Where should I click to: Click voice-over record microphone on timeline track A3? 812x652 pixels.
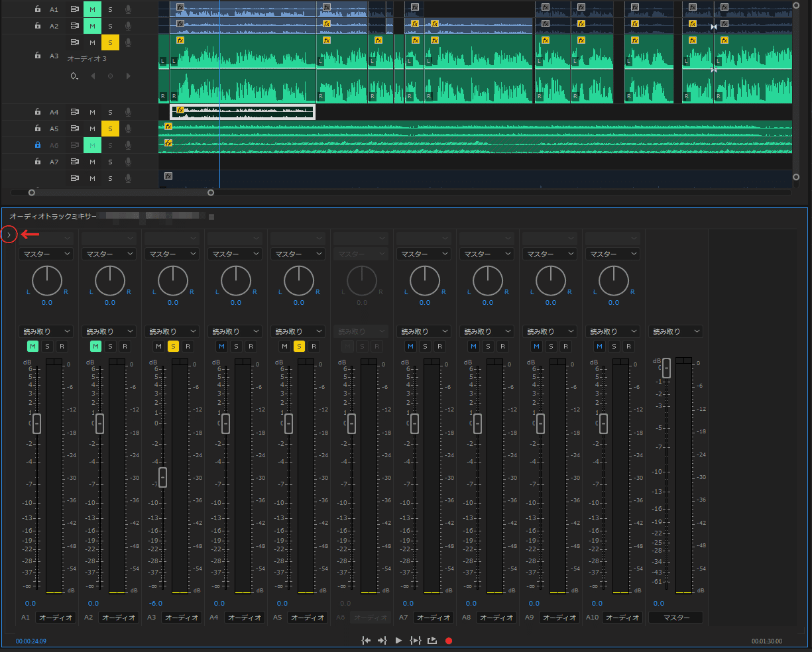(128, 43)
